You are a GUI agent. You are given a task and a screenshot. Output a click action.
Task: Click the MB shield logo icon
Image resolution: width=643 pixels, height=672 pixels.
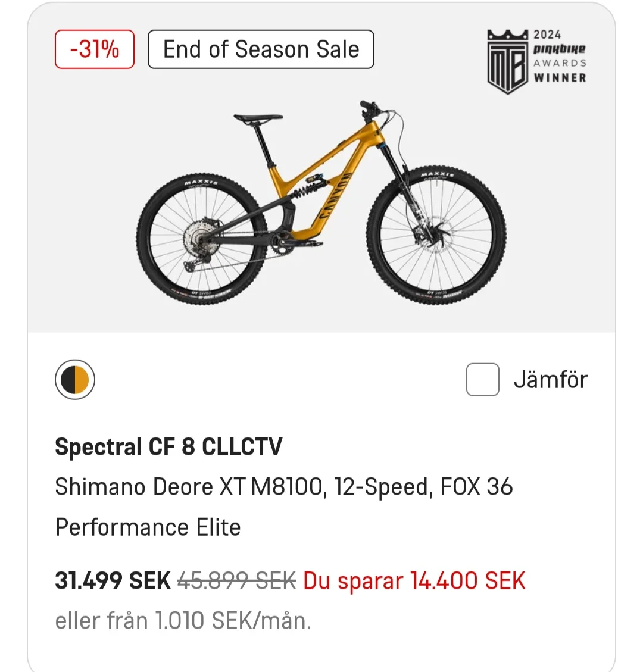(507, 62)
